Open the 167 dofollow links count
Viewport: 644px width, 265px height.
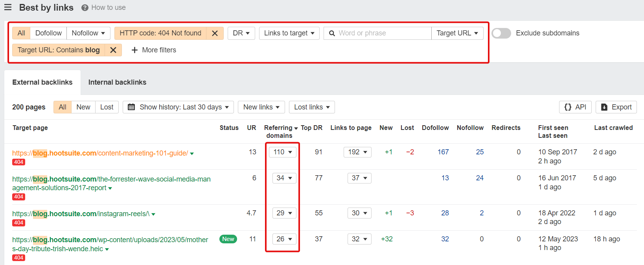point(443,152)
